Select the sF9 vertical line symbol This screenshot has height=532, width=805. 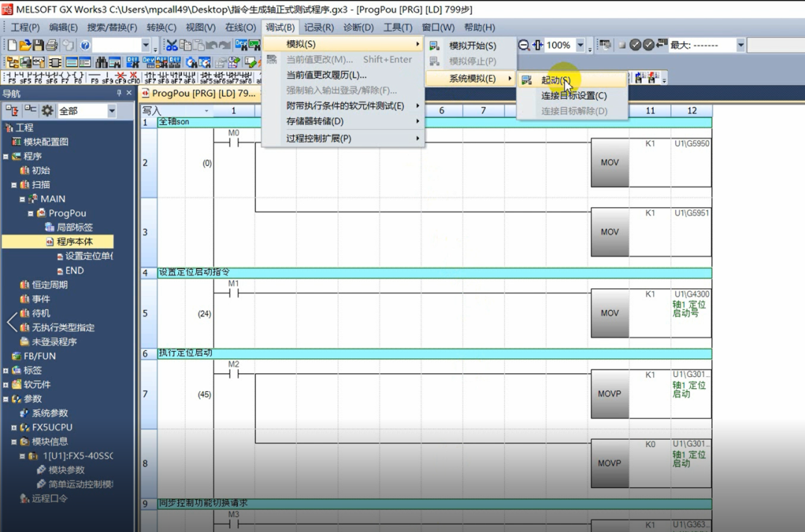107,78
